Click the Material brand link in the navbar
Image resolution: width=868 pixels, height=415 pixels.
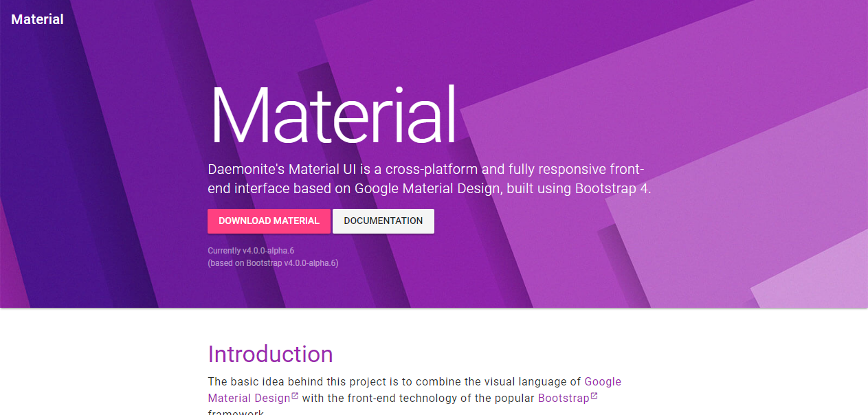coord(37,19)
